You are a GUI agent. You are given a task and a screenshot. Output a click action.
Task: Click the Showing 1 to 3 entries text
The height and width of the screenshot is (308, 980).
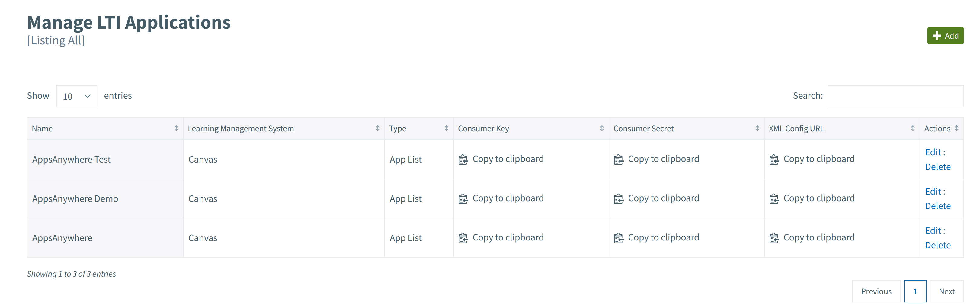pyautogui.click(x=72, y=274)
